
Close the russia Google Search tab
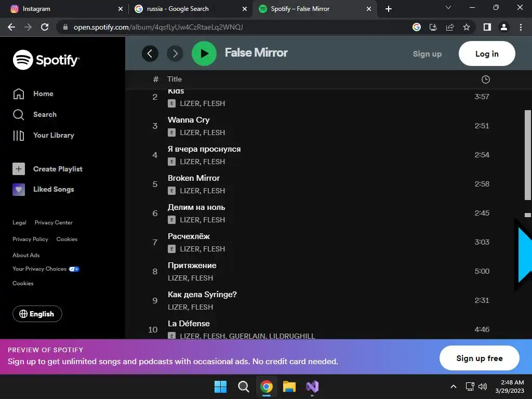(245, 9)
